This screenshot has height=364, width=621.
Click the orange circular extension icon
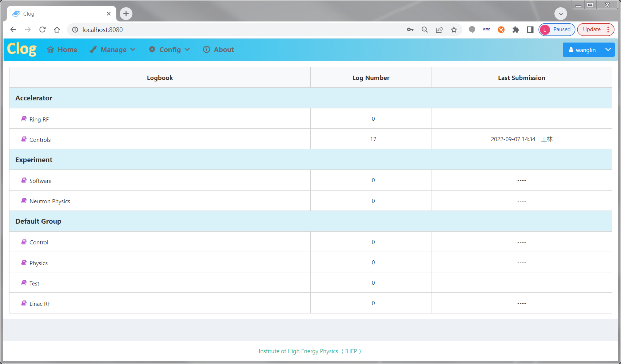501,29
